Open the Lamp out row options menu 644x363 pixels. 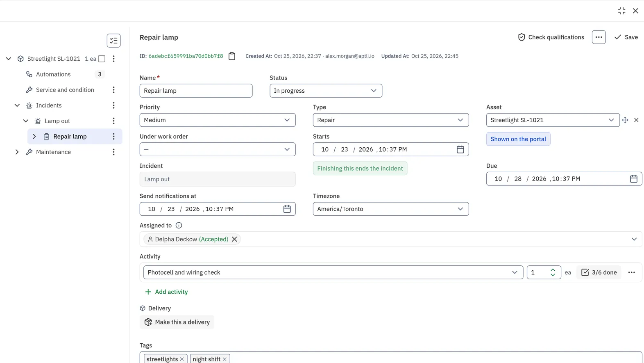tap(113, 121)
